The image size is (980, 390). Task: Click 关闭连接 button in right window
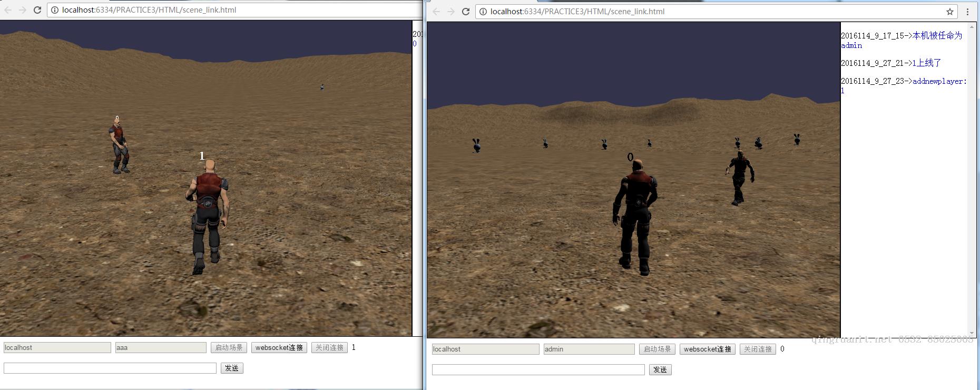[758, 349]
